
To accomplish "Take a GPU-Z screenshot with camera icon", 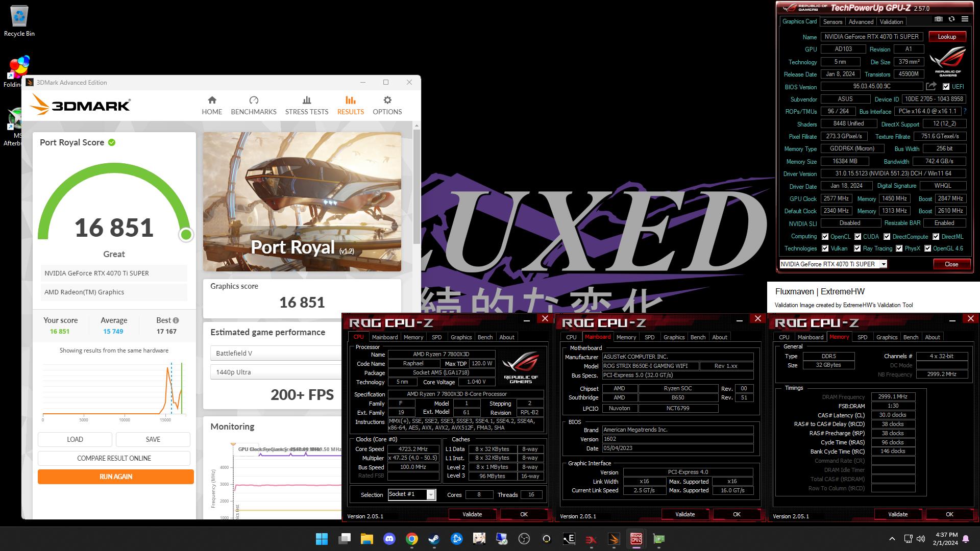I will 938,19.
